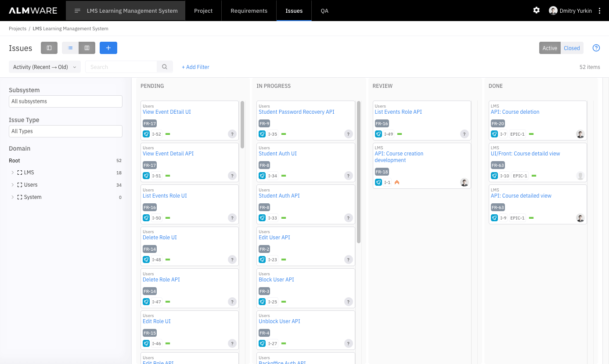Click the blank assignee avatar on card I-10
609x364 pixels.
(580, 176)
